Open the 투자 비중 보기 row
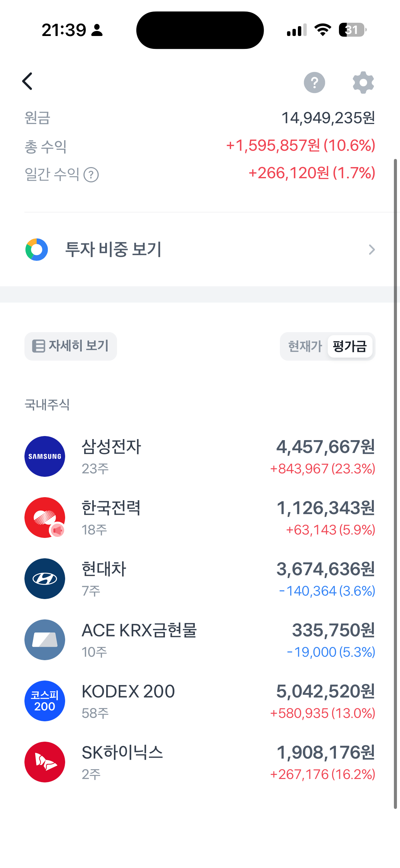This screenshot has width=400, height=868. point(200,250)
